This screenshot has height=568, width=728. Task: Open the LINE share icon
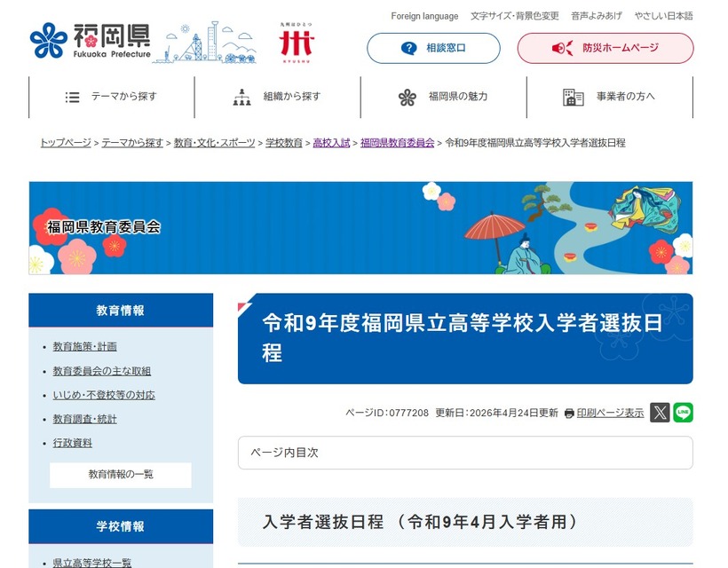pos(683,411)
